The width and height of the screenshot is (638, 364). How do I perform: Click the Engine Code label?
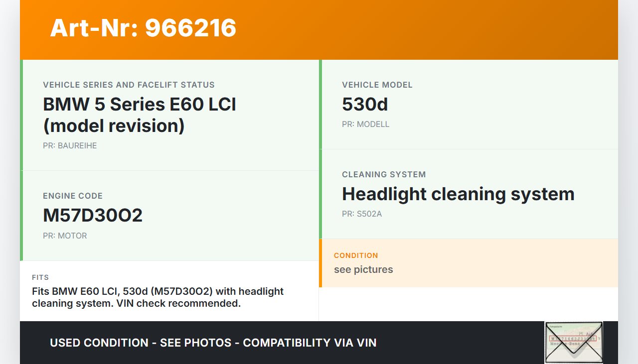tap(73, 196)
